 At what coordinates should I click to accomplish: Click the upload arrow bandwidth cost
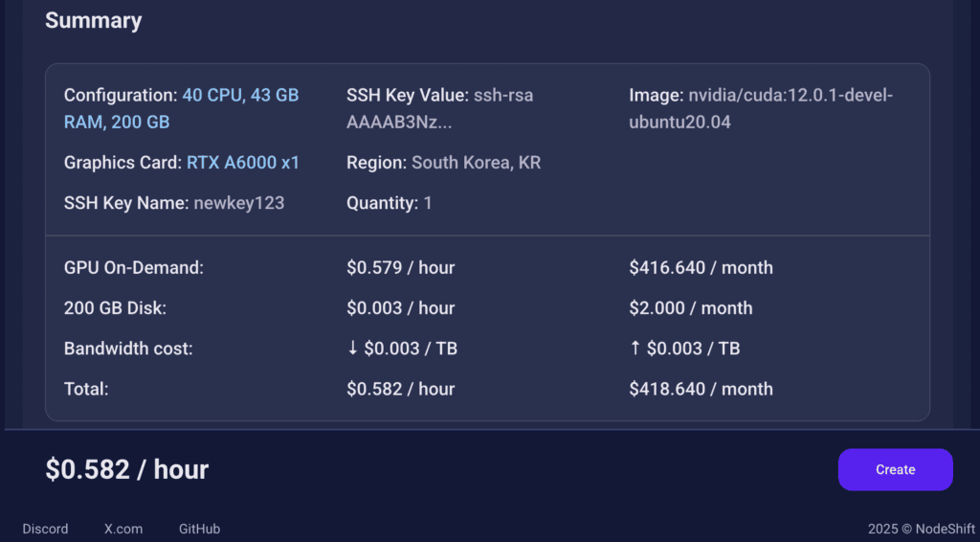coord(684,349)
